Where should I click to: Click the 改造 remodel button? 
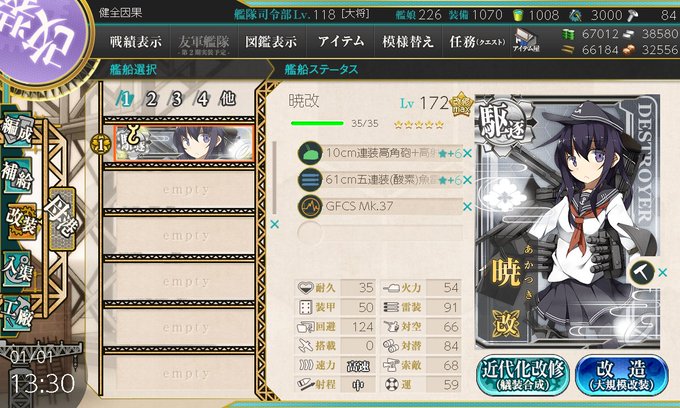pyautogui.click(x=621, y=375)
